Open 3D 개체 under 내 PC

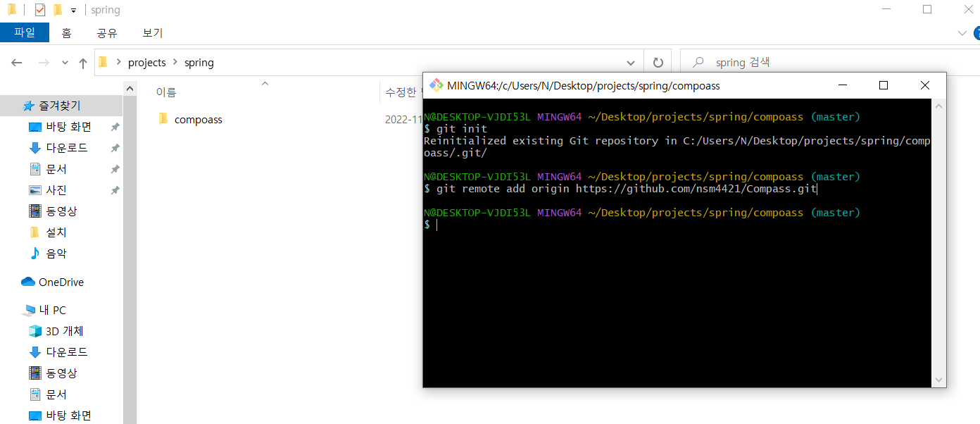click(64, 331)
